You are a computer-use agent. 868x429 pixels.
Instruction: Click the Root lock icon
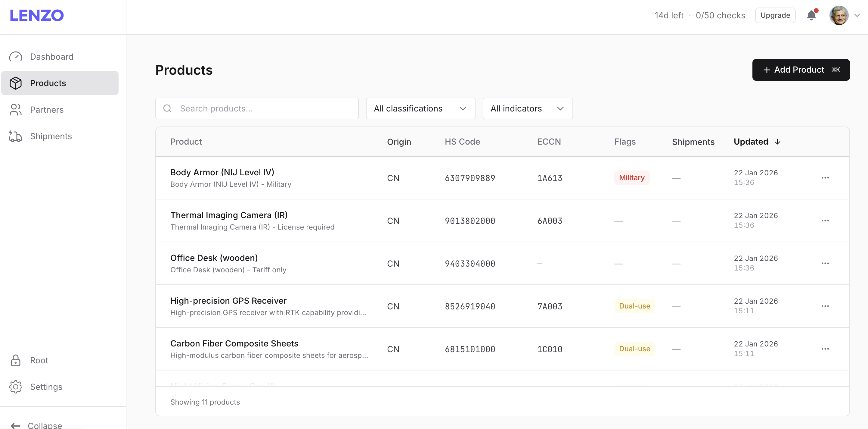pyautogui.click(x=16, y=360)
